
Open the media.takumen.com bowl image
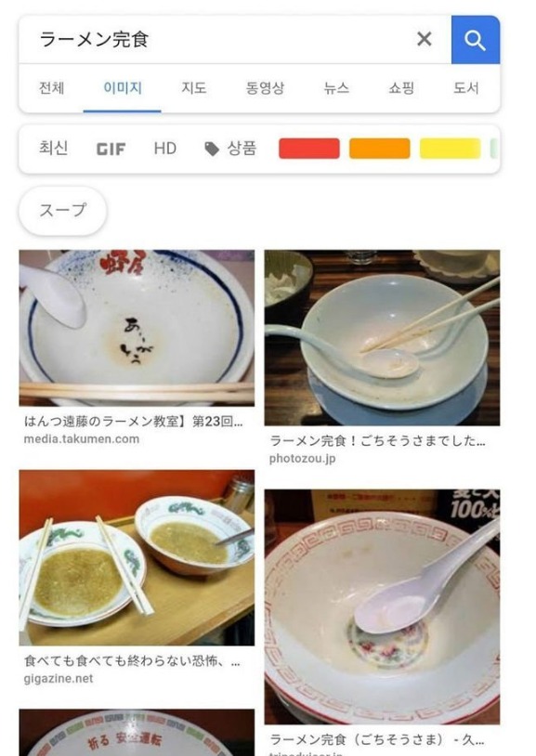pos(137,328)
